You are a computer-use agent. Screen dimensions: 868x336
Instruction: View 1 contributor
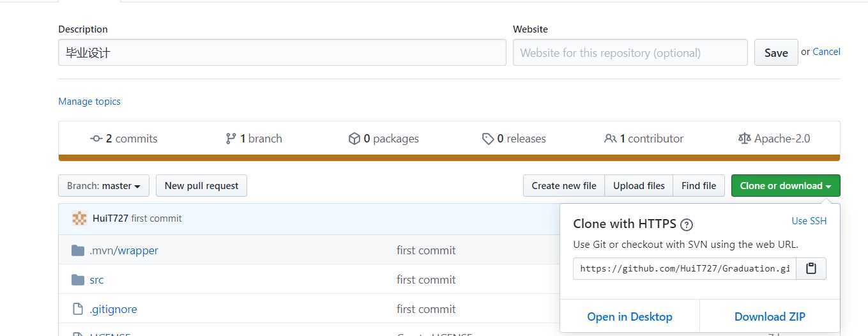click(x=644, y=139)
